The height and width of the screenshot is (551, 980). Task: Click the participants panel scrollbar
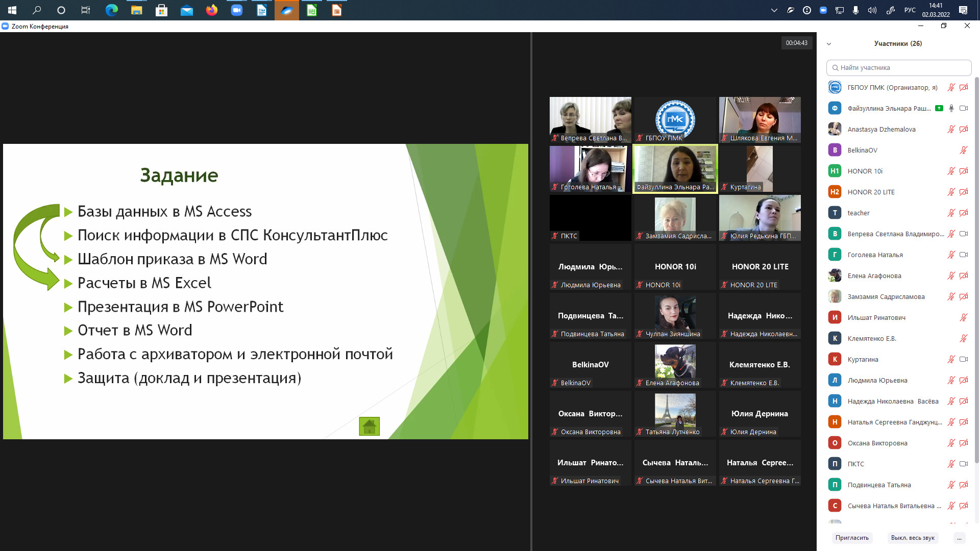[977, 270]
